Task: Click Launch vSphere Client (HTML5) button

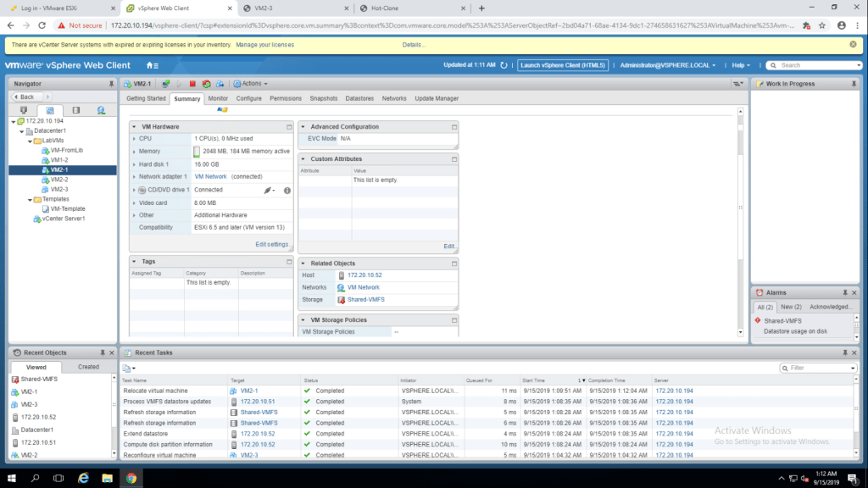Action: [x=565, y=65]
